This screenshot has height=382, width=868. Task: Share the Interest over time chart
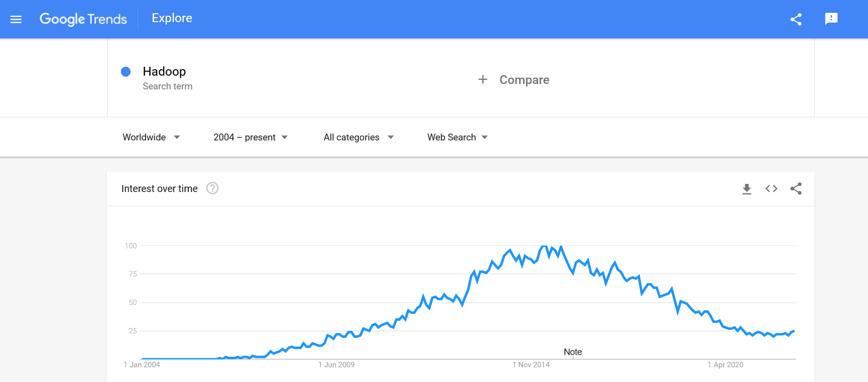[x=796, y=189]
